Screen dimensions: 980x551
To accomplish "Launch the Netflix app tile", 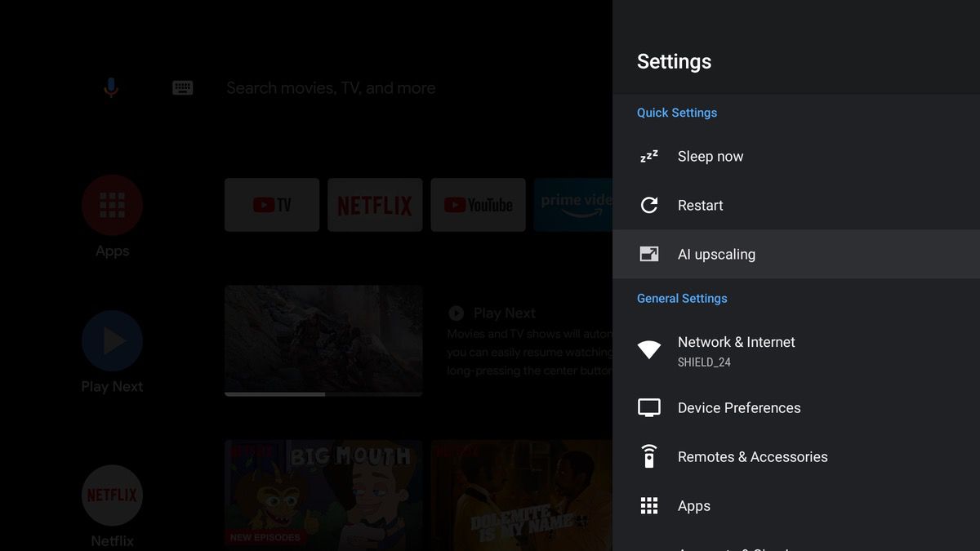I will coord(375,205).
